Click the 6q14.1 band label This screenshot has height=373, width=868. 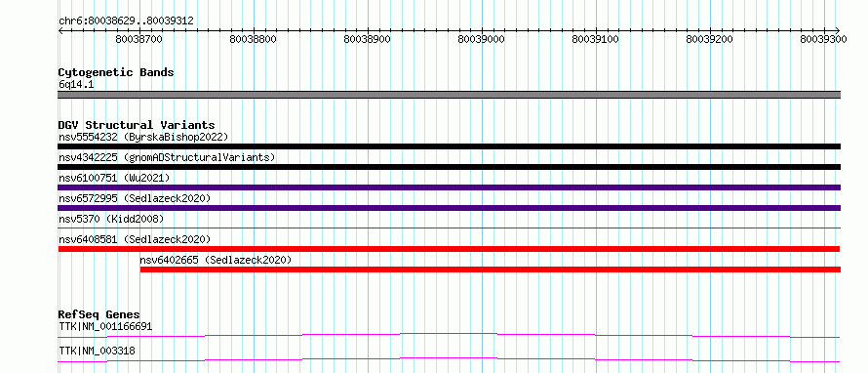click(x=76, y=84)
